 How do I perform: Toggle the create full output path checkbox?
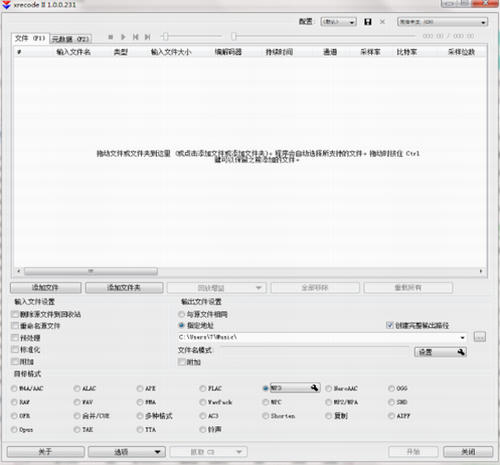coord(390,325)
